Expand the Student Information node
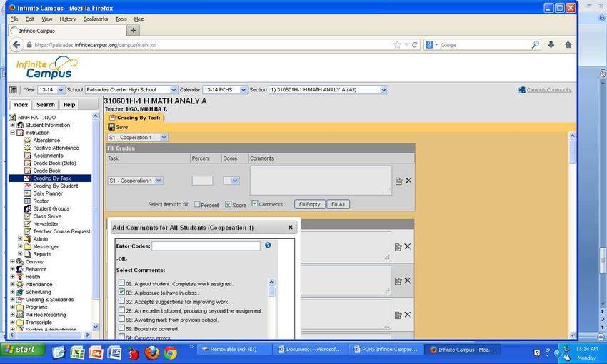 click(x=12, y=126)
